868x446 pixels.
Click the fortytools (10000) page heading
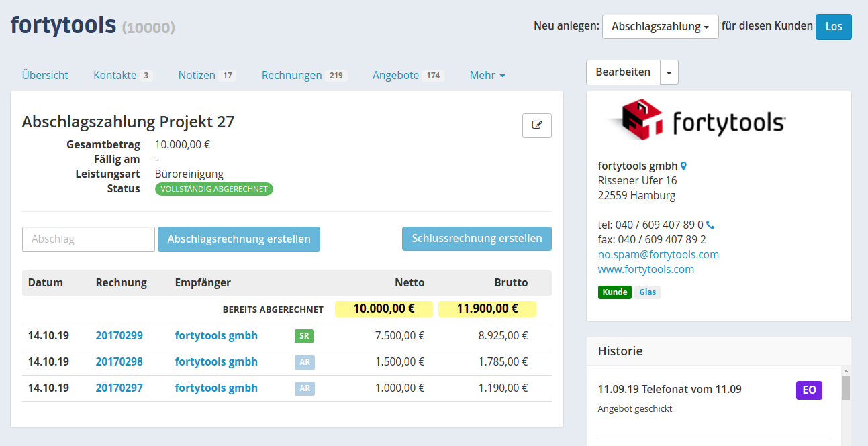tap(93, 25)
